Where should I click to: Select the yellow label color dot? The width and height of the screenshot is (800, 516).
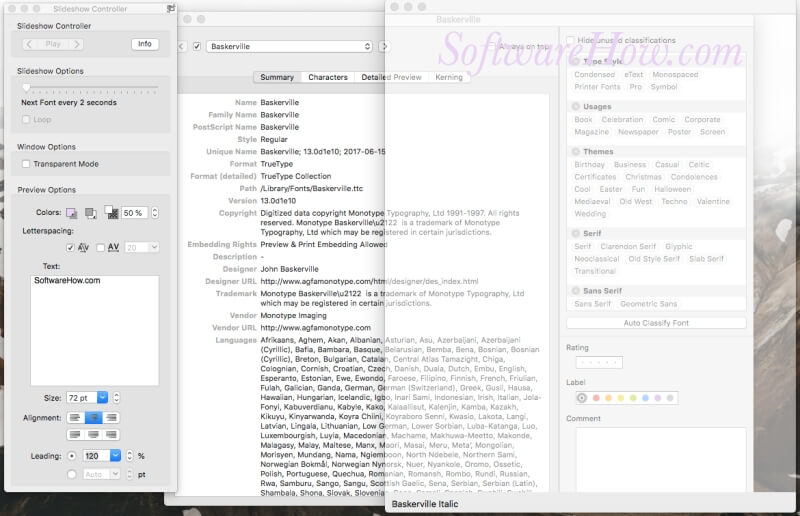[x=620, y=398]
